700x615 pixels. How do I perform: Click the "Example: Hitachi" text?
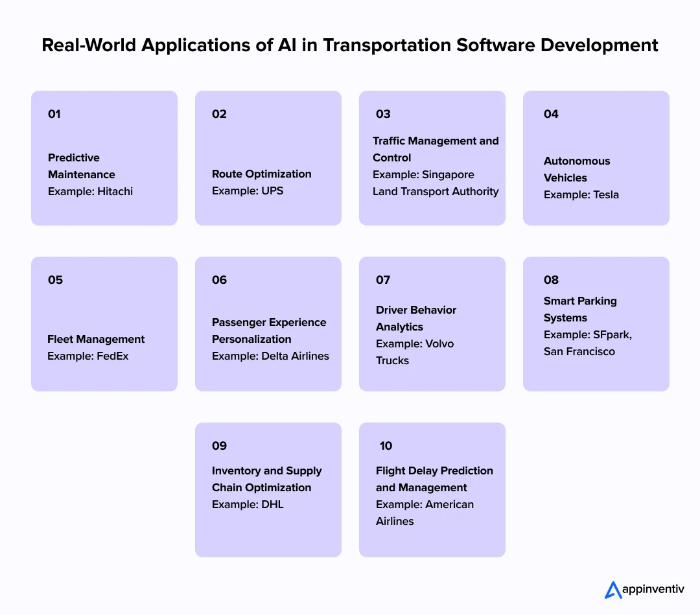[x=90, y=191]
